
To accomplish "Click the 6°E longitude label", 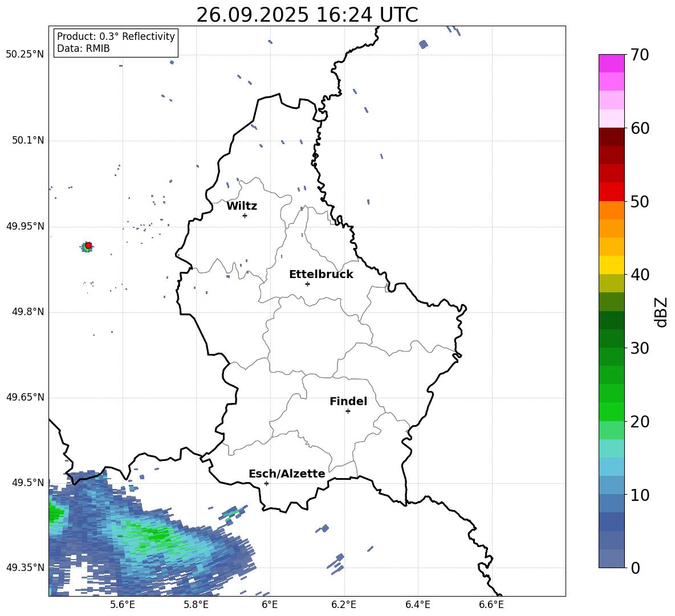I will (x=270, y=605).
